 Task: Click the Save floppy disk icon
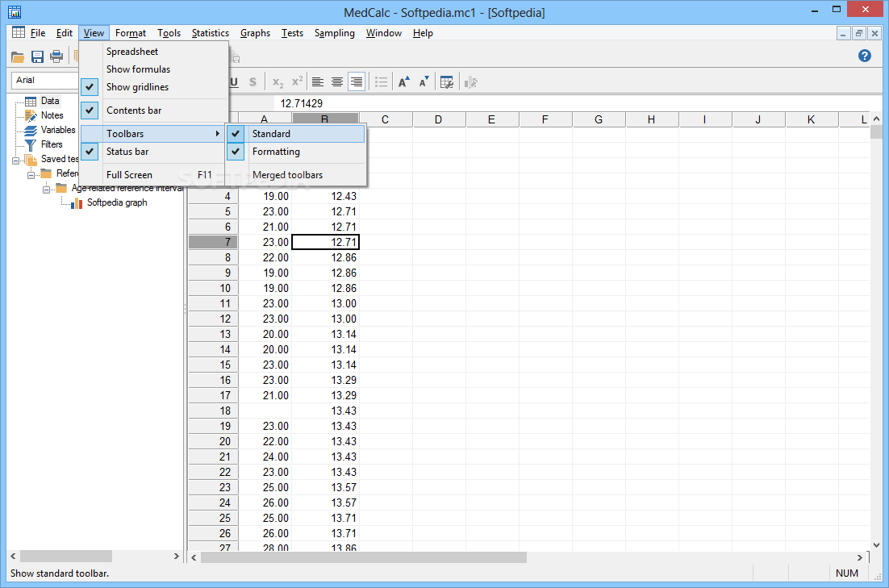point(37,56)
